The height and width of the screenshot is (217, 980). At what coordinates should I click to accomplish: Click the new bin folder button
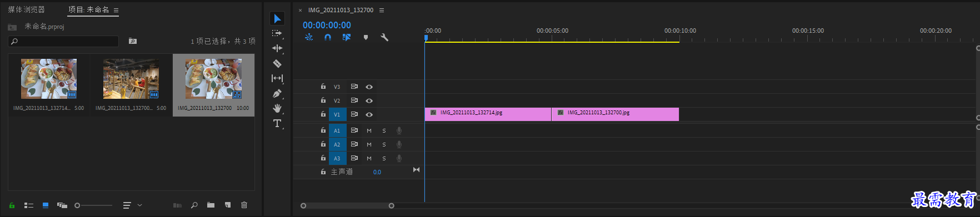[211, 205]
